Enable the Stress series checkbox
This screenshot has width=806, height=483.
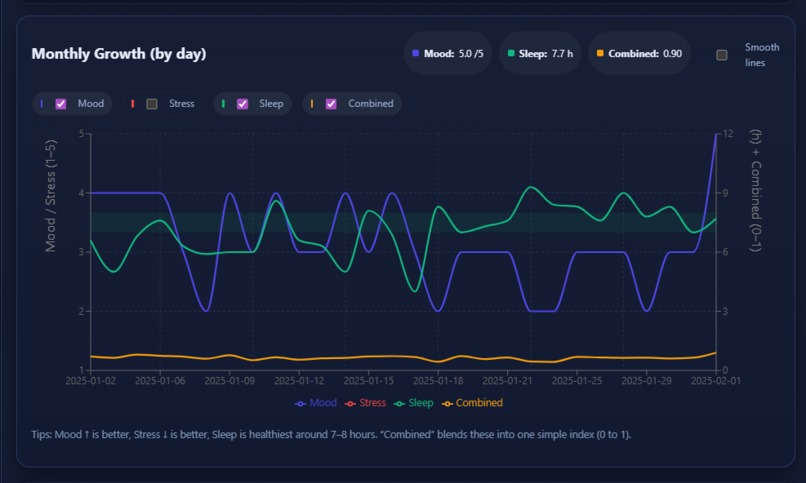click(152, 104)
